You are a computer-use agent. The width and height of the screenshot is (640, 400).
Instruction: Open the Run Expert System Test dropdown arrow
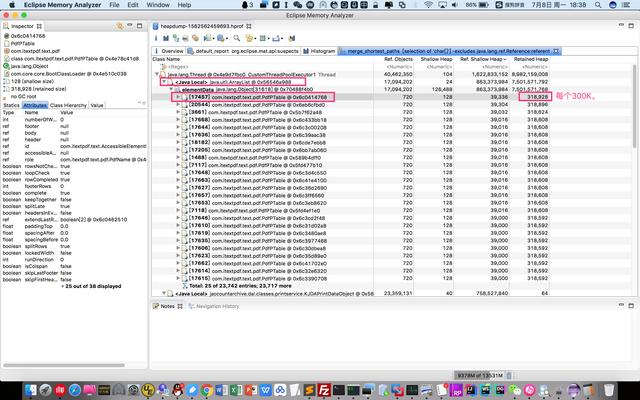point(213,39)
